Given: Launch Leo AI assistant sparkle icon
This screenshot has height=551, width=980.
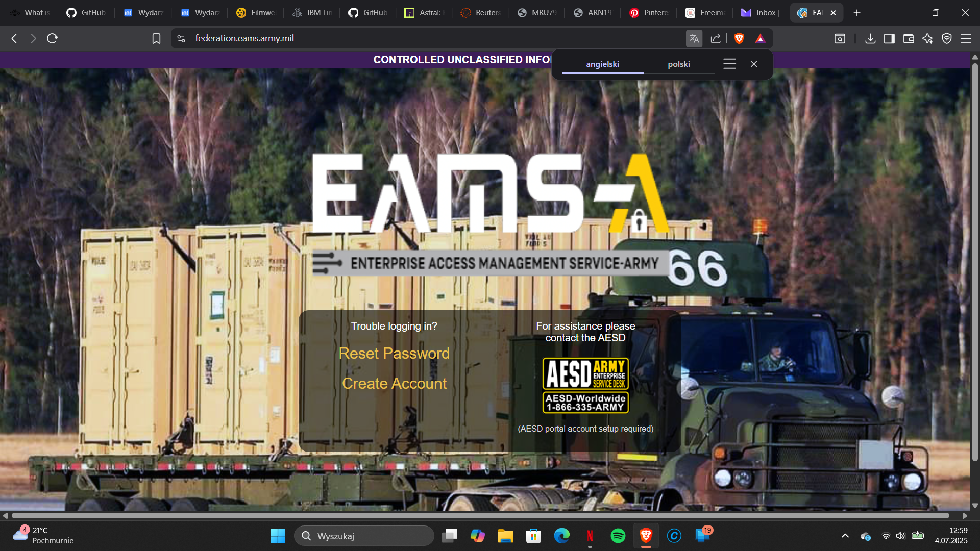Looking at the screenshot, I should [x=927, y=38].
